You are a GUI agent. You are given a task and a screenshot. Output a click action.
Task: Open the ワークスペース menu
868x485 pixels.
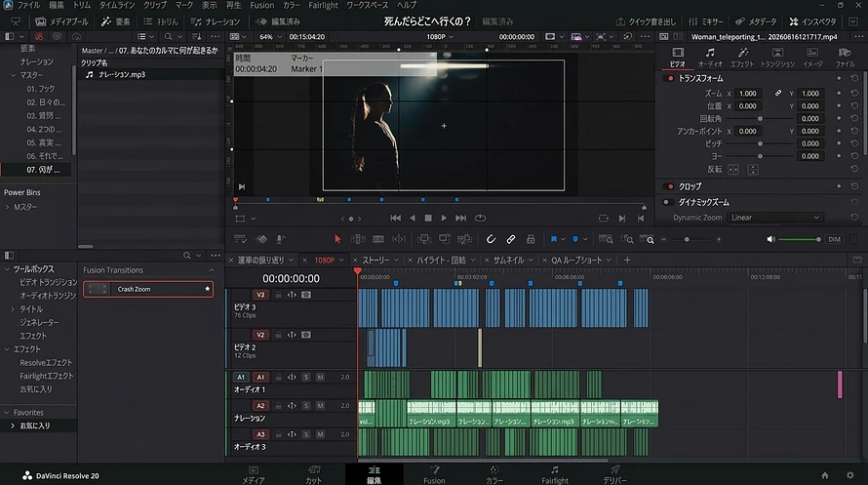point(368,5)
